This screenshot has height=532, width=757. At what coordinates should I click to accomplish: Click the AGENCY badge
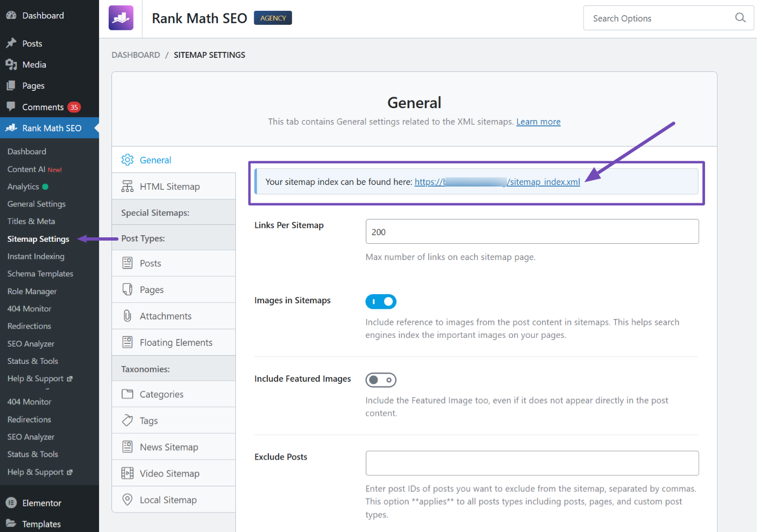(273, 18)
